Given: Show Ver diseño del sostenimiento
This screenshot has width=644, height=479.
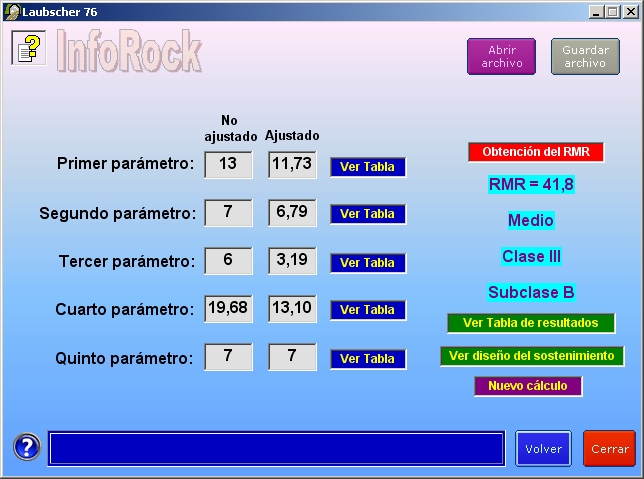Looking at the screenshot, I should [x=532, y=355].
